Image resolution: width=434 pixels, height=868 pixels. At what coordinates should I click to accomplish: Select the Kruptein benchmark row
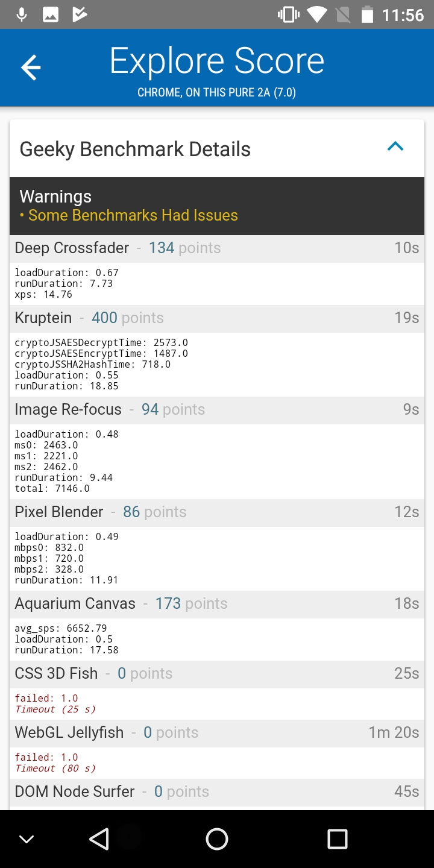[217, 318]
